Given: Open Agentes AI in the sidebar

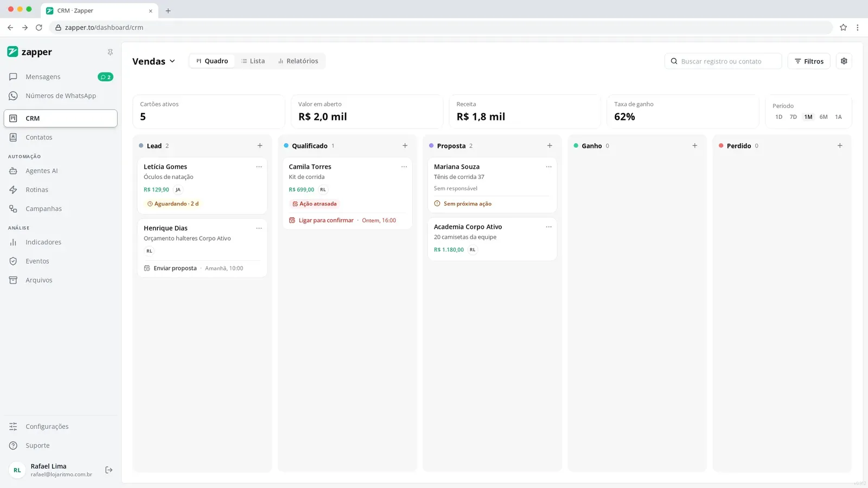Looking at the screenshot, I should (x=60, y=171).
